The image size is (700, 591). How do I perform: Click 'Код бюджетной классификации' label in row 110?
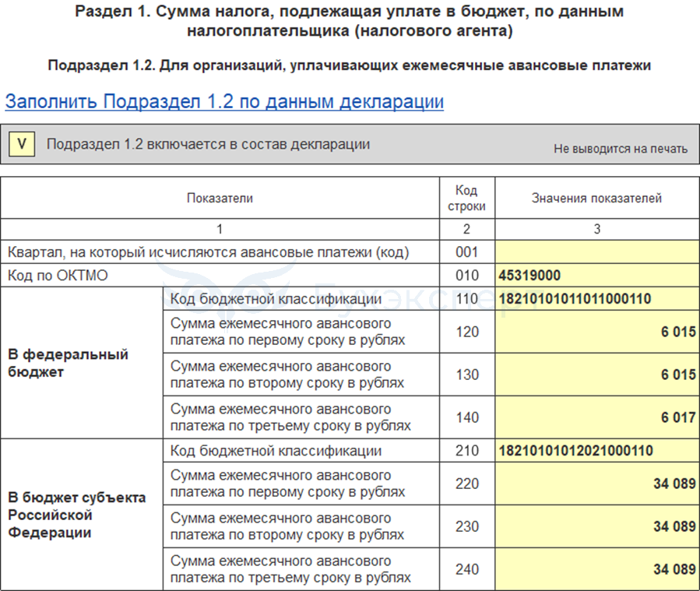click(276, 299)
